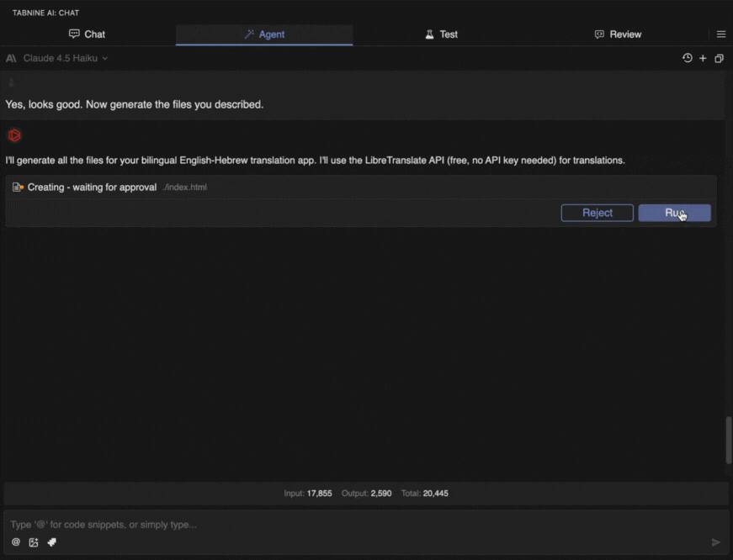733x560 pixels.
Task: Click the red Tabnine assistant avatar
Action: 14,135
